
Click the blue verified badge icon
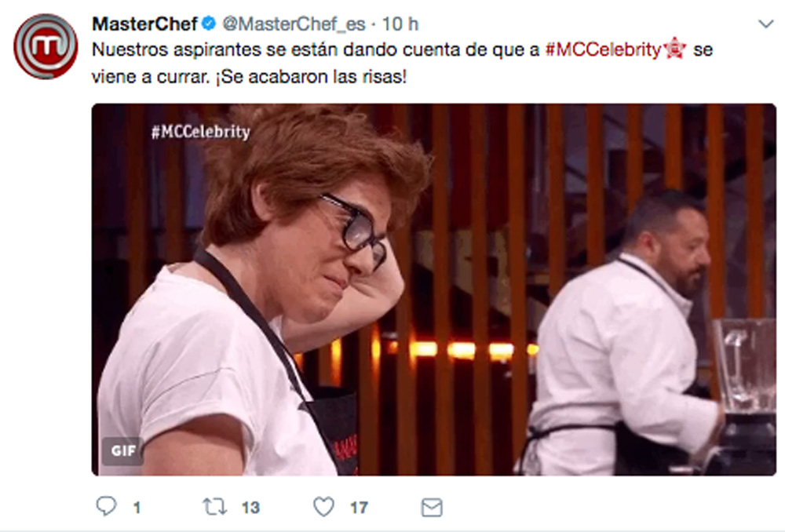click(x=209, y=23)
